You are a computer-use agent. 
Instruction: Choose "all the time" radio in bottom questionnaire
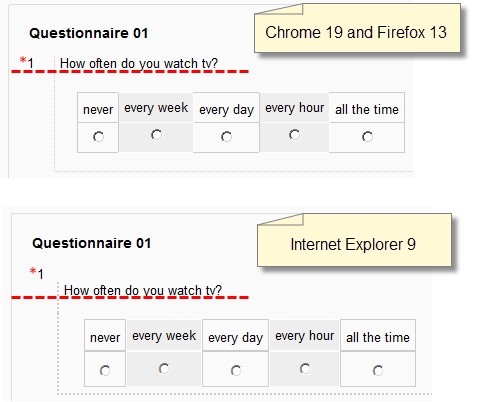pyautogui.click(x=378, y=370)
